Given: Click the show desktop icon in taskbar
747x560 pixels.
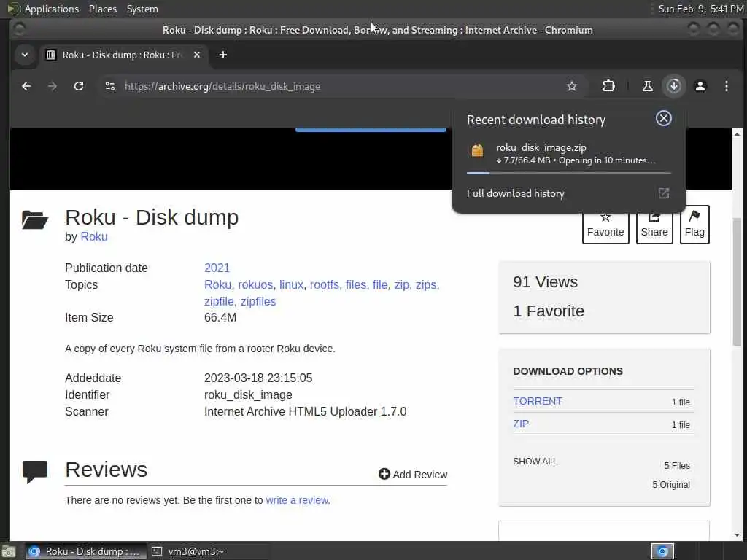Looking at the screenshot, I should (9, 551).
